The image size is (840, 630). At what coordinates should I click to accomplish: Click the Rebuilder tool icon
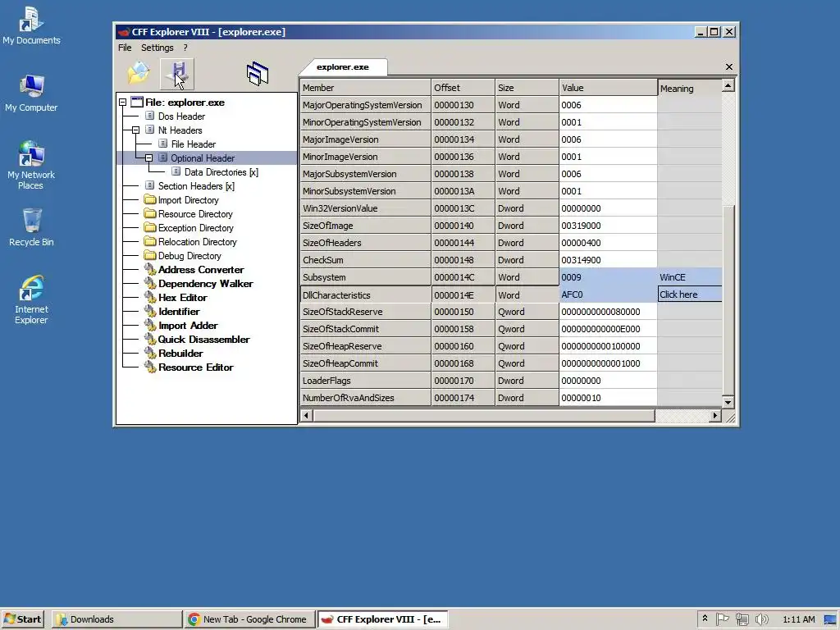pyautogui.click(x=150, y=353)
